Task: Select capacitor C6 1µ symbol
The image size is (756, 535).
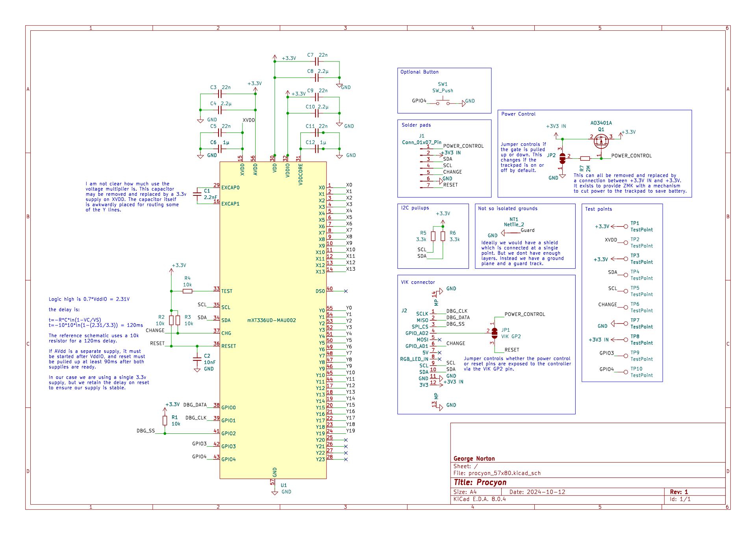Action: [x=220, y=149]
